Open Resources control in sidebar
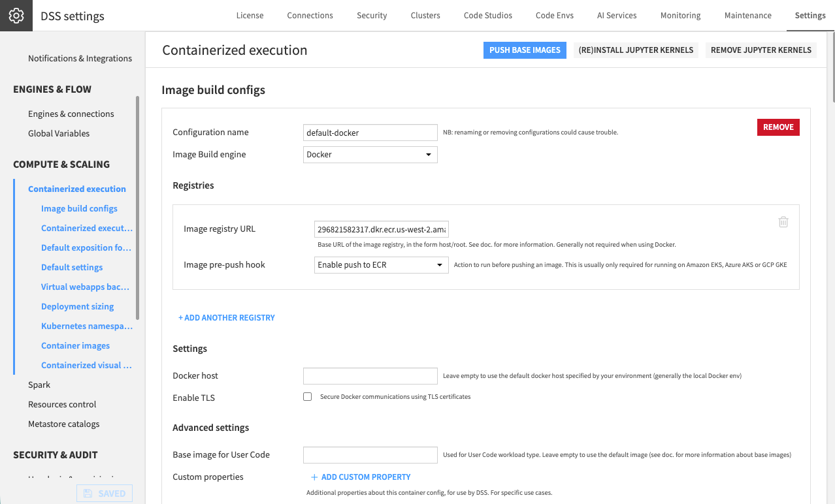835x504 pixels. tap(62, 405)
